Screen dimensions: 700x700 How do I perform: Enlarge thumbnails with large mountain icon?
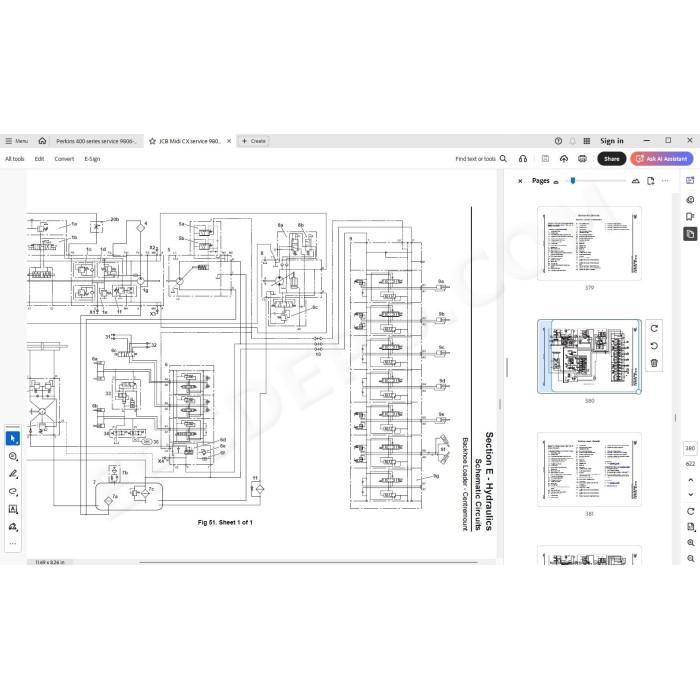click(636, 181)
